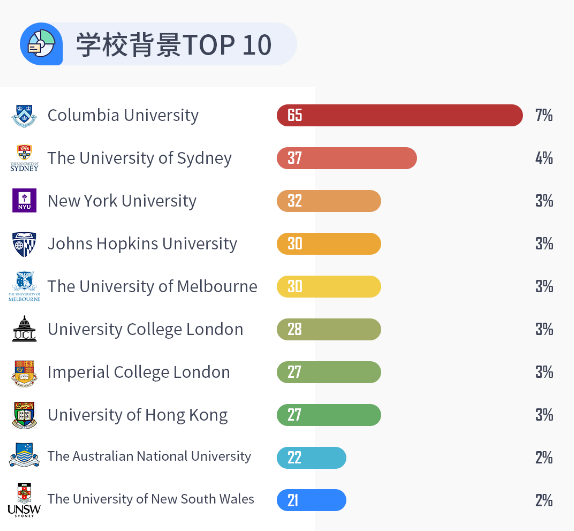The image size is (574, 531).
Task: Click the red Columbia bar showing 65
Action: [x=400, y=115]
